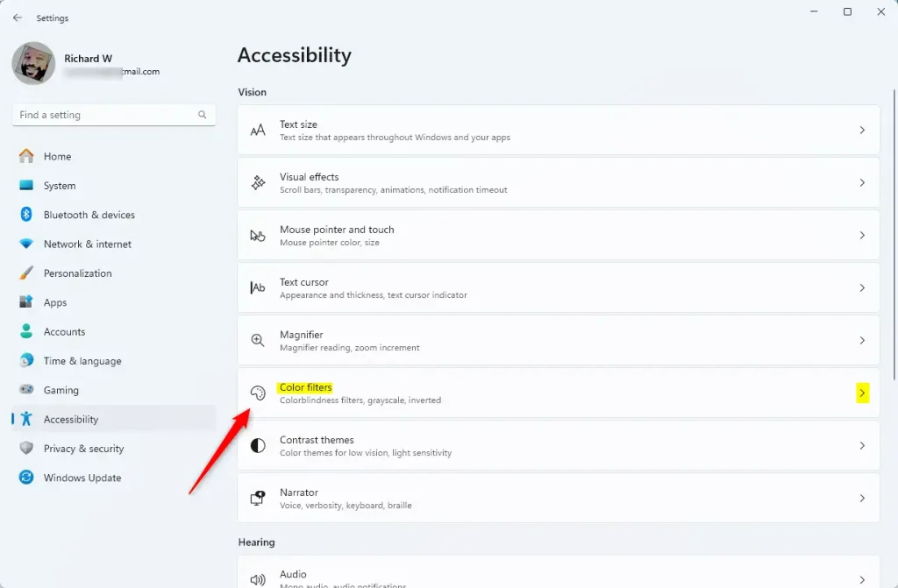Image resolution: width=898 pixels, height=588 pixels.
Task: Open Personalization in the sidebar
Action: click(77, 273)
